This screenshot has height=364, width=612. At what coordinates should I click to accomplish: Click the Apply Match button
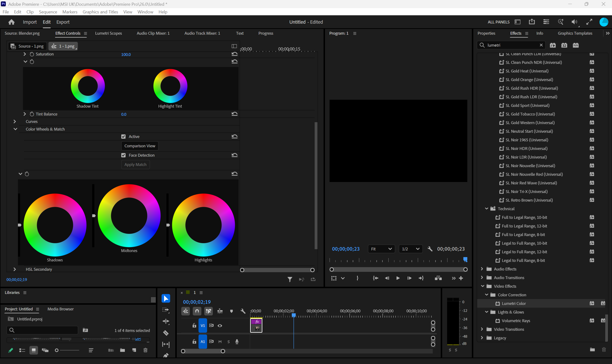click(x=135, y=165)
